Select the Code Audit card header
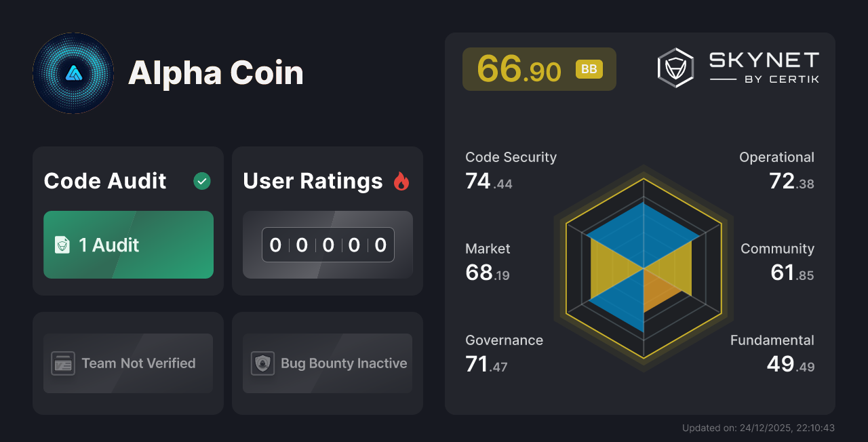The height and width of the screenshot is (442, 868). (x=104, y=181)
